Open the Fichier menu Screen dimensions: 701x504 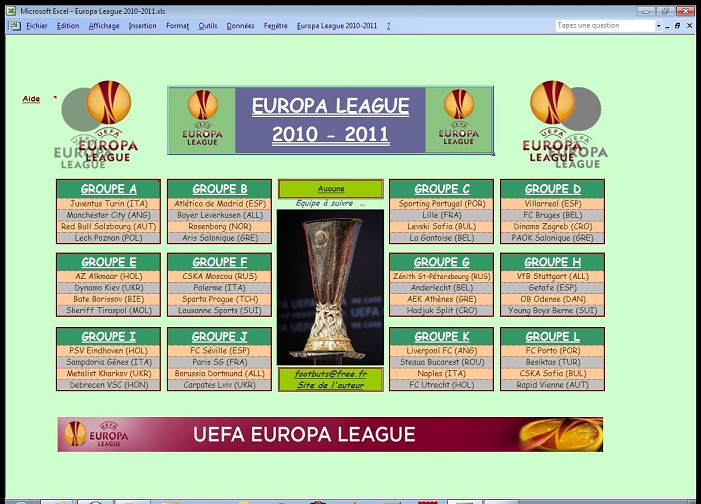37,26
